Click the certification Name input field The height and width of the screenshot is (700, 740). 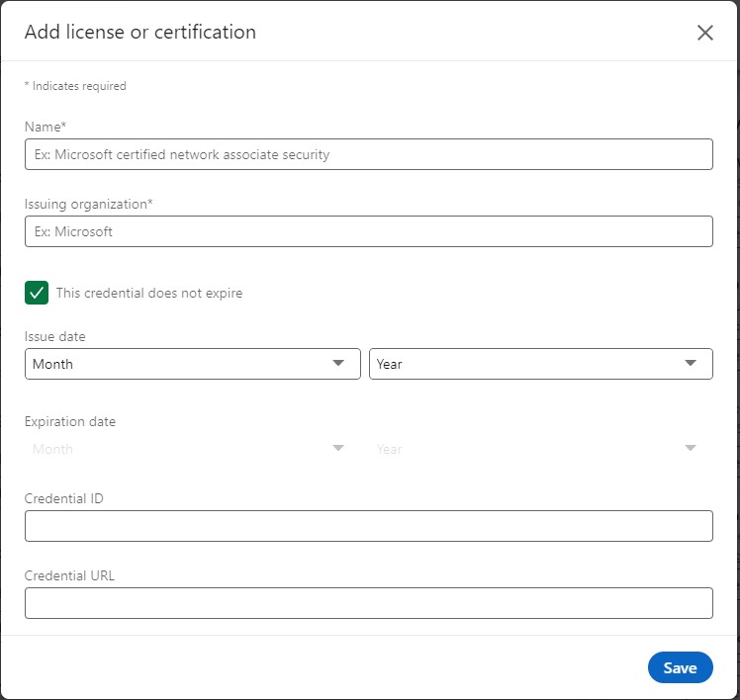[x=369, y=154]
